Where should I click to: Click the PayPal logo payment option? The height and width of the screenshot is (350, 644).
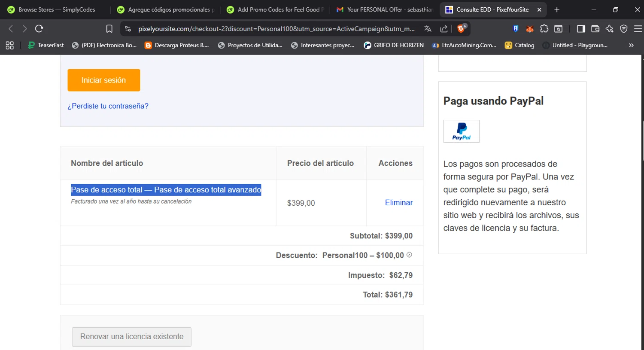click(462, 131)
